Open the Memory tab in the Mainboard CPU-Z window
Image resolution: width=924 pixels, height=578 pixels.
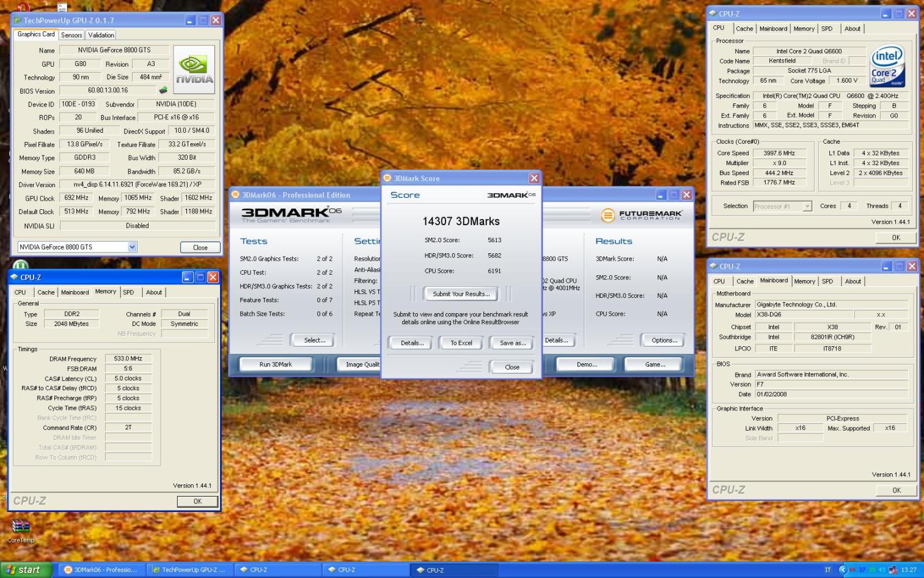[804, 281]
